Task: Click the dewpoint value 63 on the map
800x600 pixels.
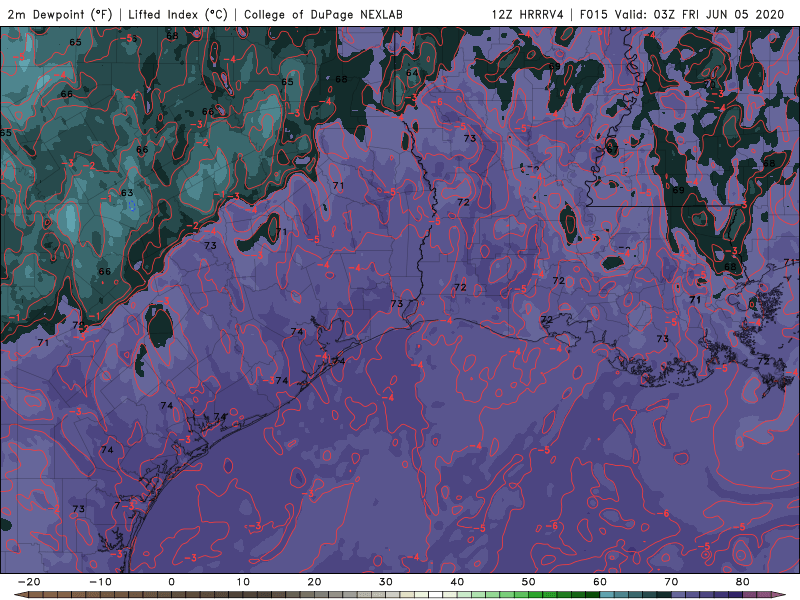Action: (x=127, y=193)
